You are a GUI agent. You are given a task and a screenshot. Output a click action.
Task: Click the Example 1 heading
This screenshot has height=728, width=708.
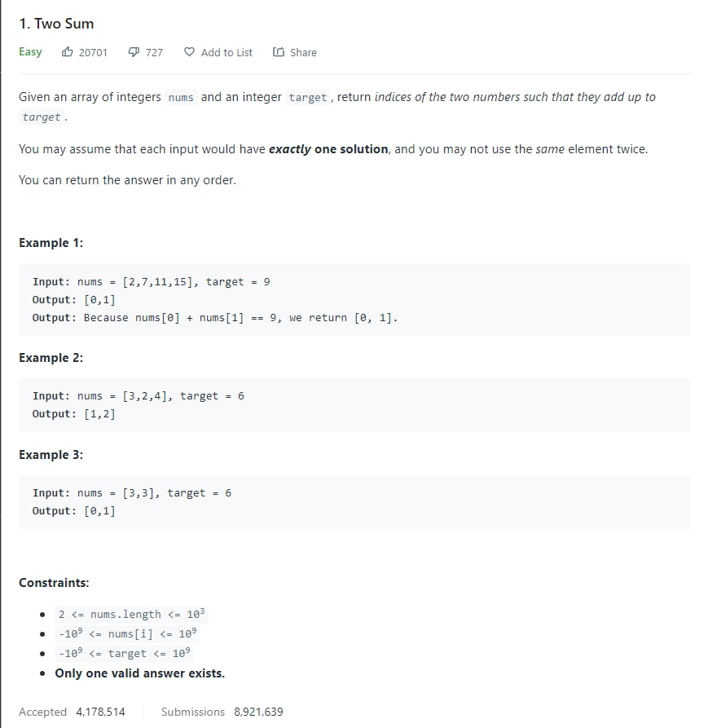click(51, 243)
